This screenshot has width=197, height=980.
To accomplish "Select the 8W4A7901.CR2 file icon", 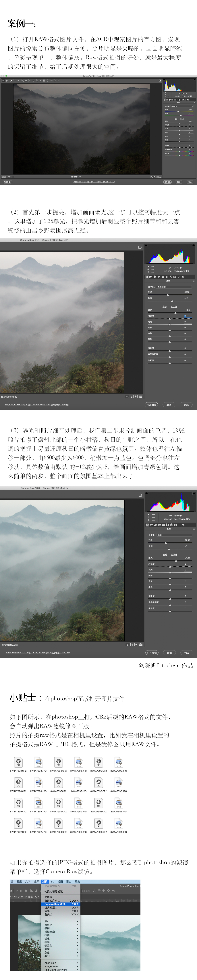I will (99, 803).
